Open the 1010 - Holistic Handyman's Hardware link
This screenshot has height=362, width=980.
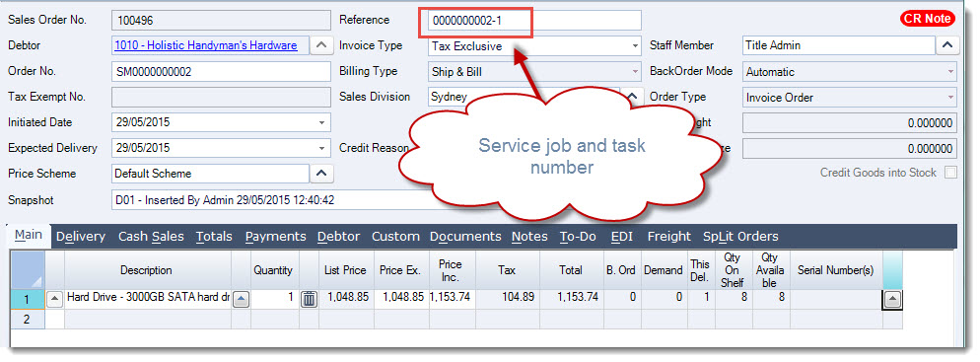pyautogui.click(x=206, y=45)
